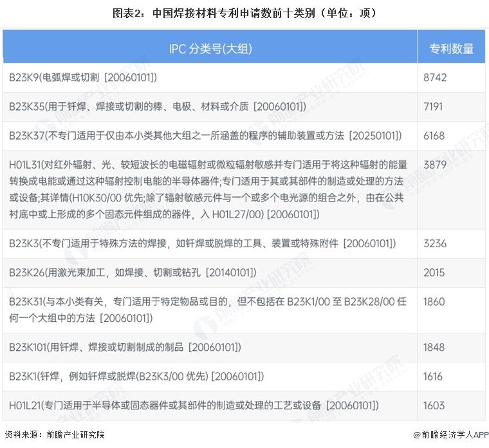The image size is (489, 448).
Task: Click the B23K26 用激光束加工 row text
Action: 133,273
